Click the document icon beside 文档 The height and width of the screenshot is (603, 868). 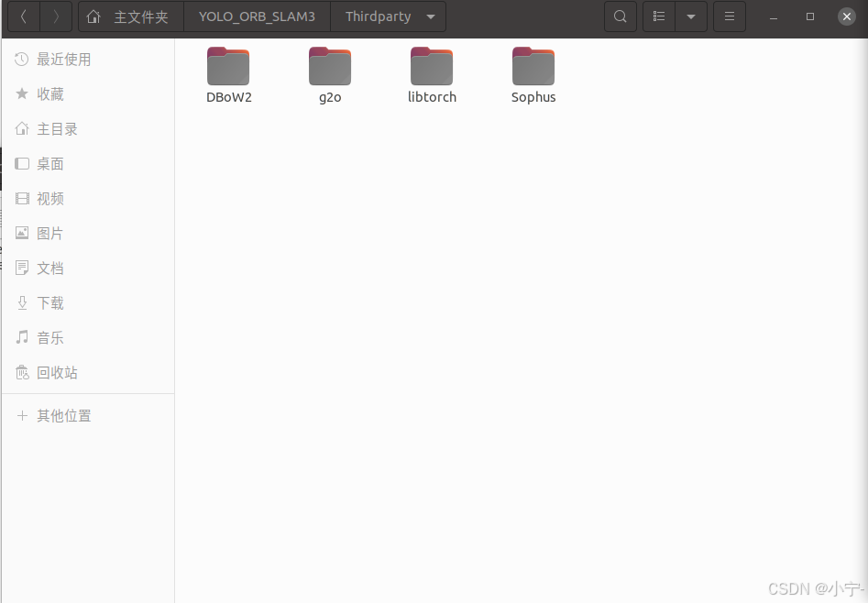pos(22,268)
